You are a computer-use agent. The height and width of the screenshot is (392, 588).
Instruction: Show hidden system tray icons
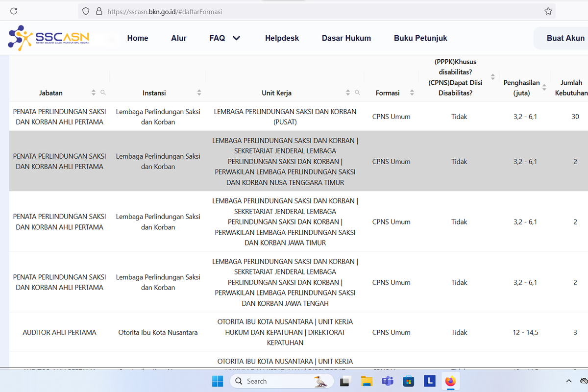tap(568, 381)
